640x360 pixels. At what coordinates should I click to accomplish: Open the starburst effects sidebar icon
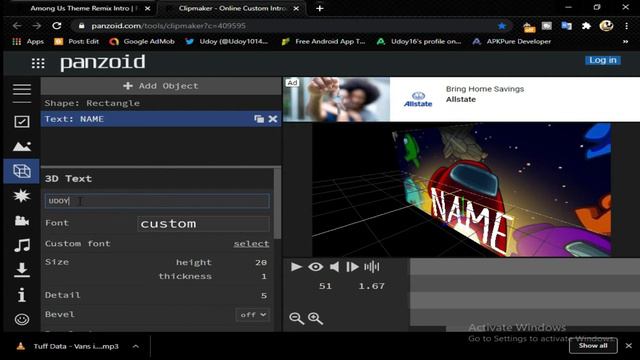tap(22, 196)
